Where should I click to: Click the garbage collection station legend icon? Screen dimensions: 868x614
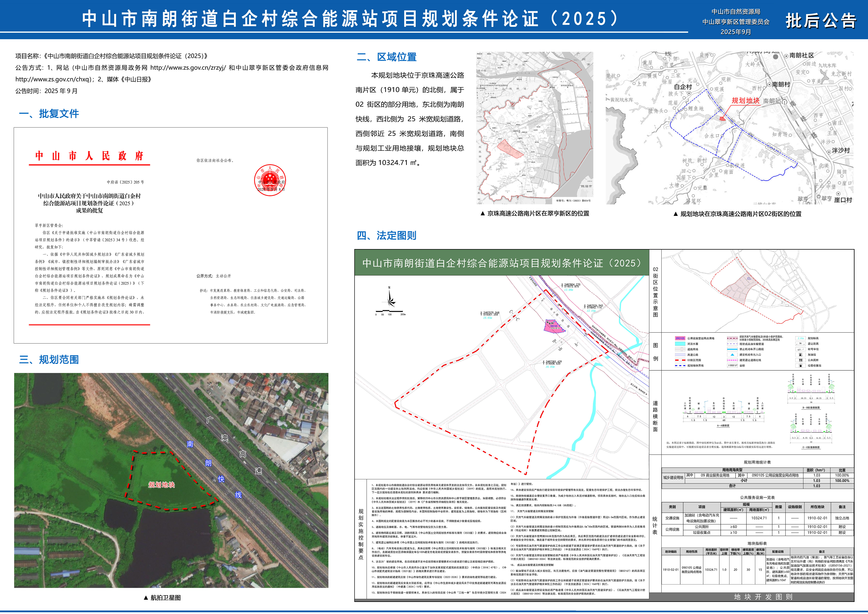800,366
